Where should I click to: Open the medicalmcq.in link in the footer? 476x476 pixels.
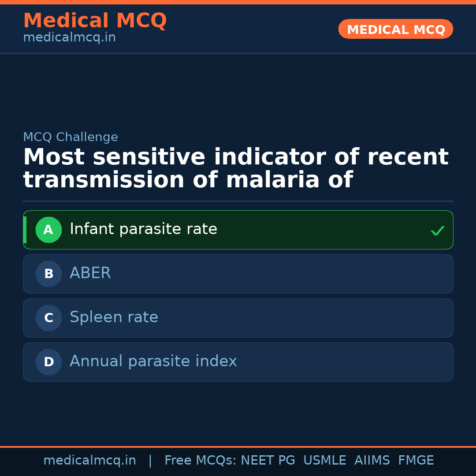[89, 461]
